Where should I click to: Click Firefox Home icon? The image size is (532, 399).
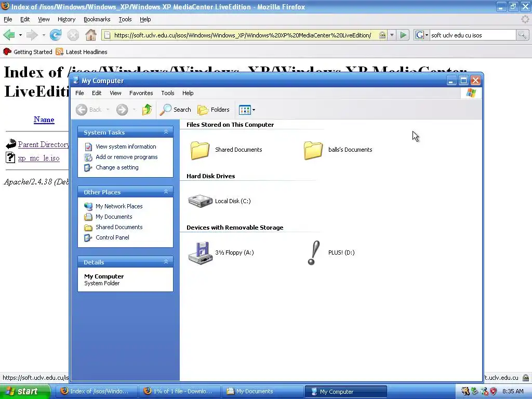click(90, 35)
